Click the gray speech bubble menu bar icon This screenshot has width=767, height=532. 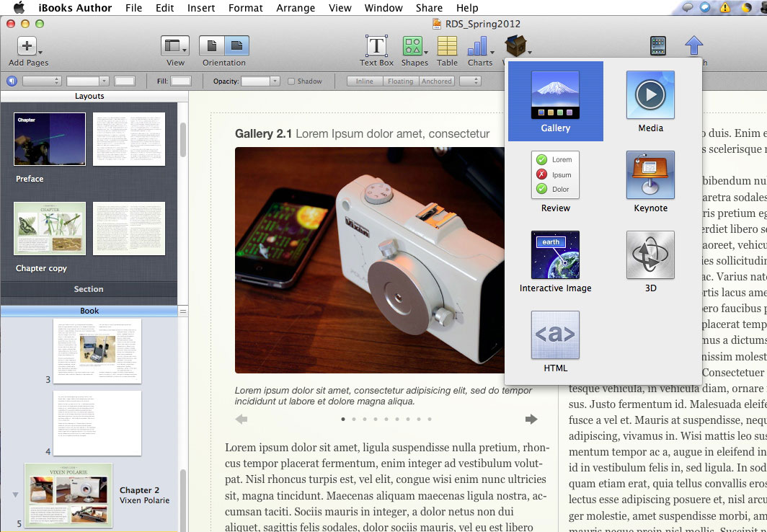[687, 7]
